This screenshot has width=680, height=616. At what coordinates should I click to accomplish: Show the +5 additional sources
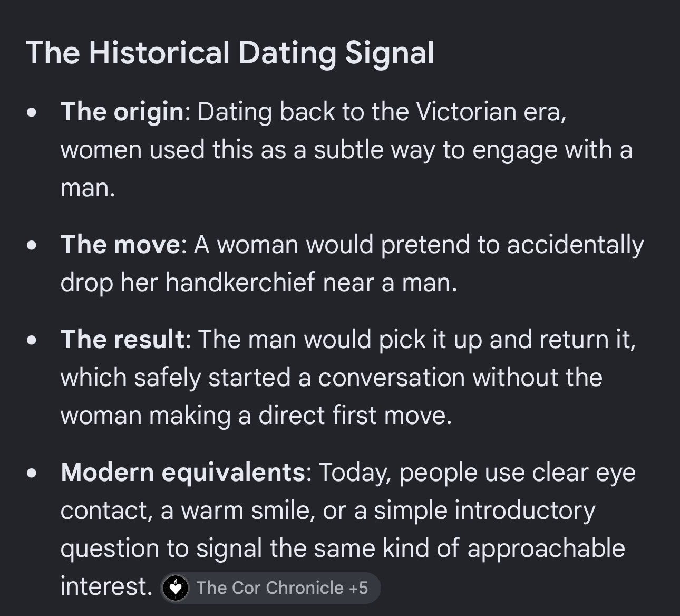pyautogui.click(x=358, y=588)
